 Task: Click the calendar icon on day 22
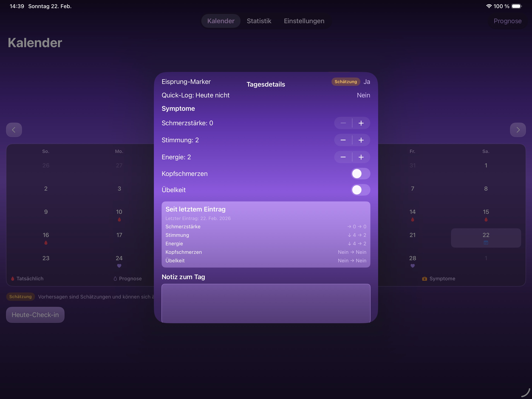(486, 243)
